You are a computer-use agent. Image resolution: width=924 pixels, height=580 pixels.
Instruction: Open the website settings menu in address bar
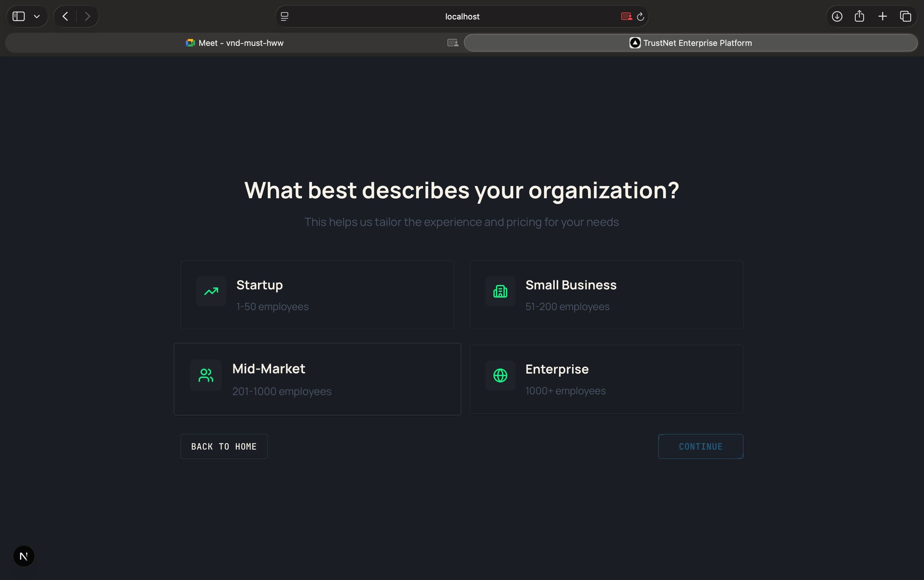pyautogui.click(x=284, y=16)
